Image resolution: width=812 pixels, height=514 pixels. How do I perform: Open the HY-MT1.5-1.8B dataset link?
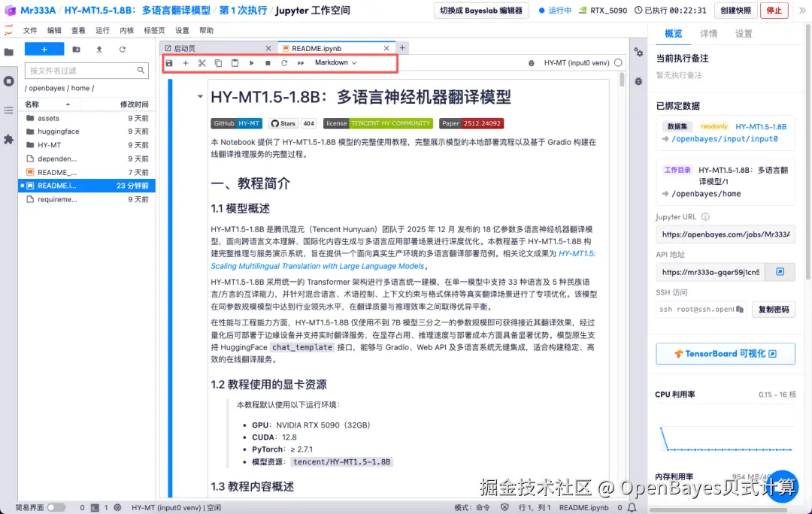coord(761,126)
